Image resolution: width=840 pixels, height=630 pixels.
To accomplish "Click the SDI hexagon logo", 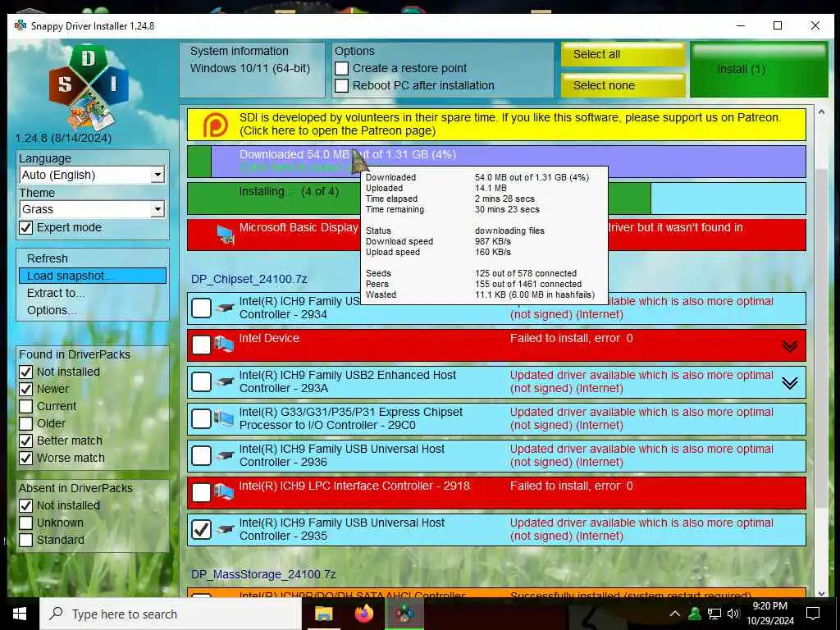I will pyautogui.click(x=89, y=89).
